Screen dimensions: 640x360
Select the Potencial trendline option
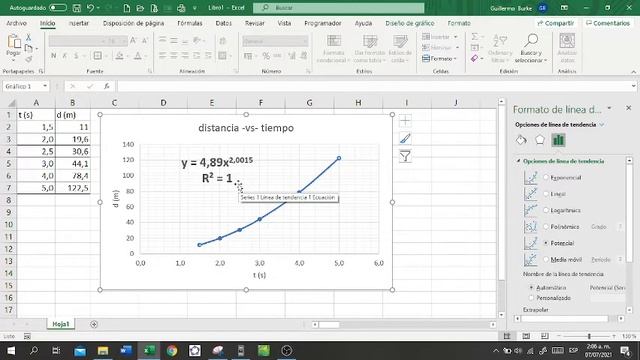(546, 243)
